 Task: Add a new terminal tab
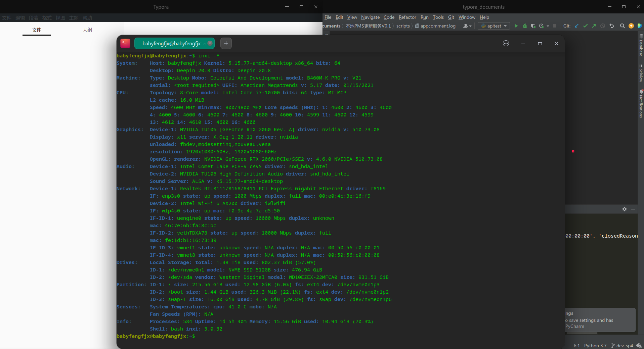point(226,43)
